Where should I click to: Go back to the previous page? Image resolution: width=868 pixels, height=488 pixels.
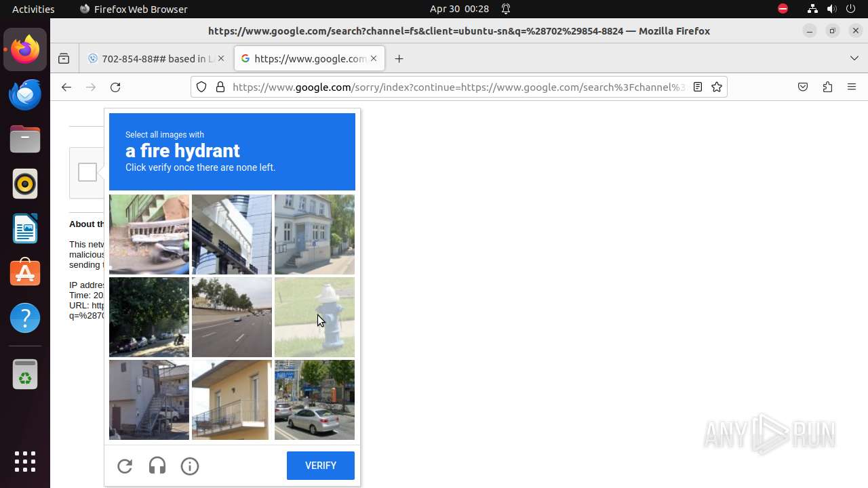[x=66, y=87]
